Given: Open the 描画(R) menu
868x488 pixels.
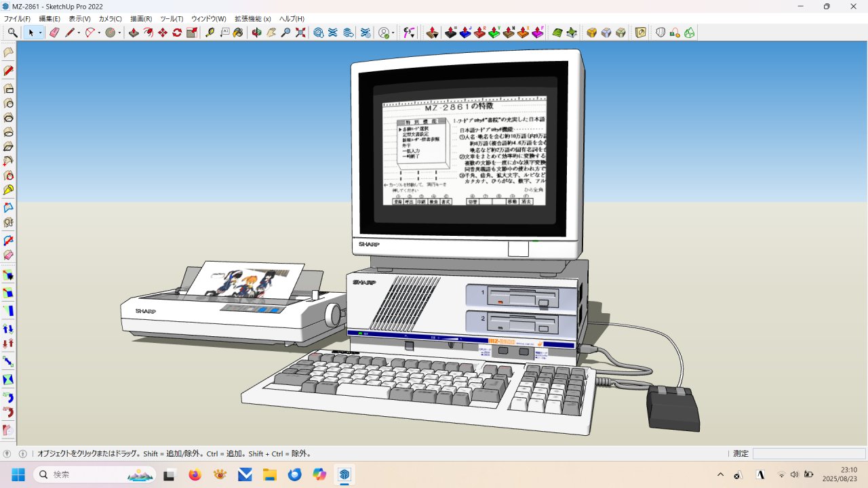Looking at the screenshot, I should pyautogui.click(x=141, y=19).
